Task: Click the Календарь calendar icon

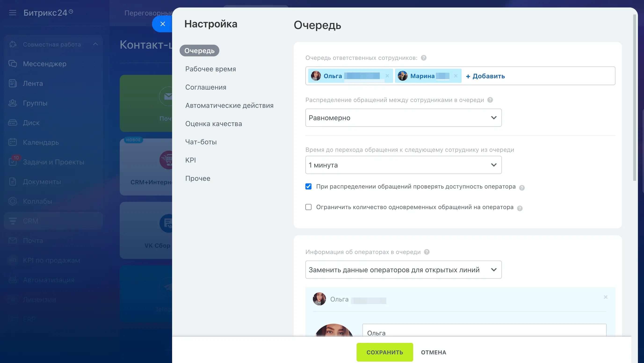Action: (12, 142)
